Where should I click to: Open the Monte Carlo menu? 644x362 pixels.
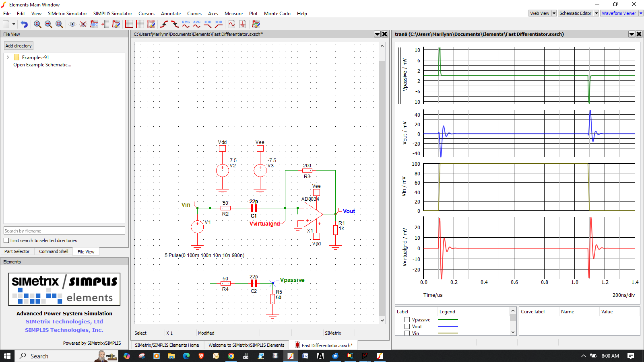277,14
